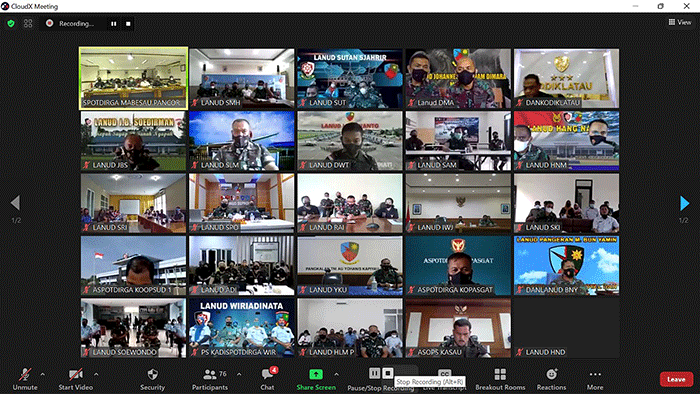700x394 pixels.
Task: Select the LANUD SAM video tile
Action: click(458, 141)
